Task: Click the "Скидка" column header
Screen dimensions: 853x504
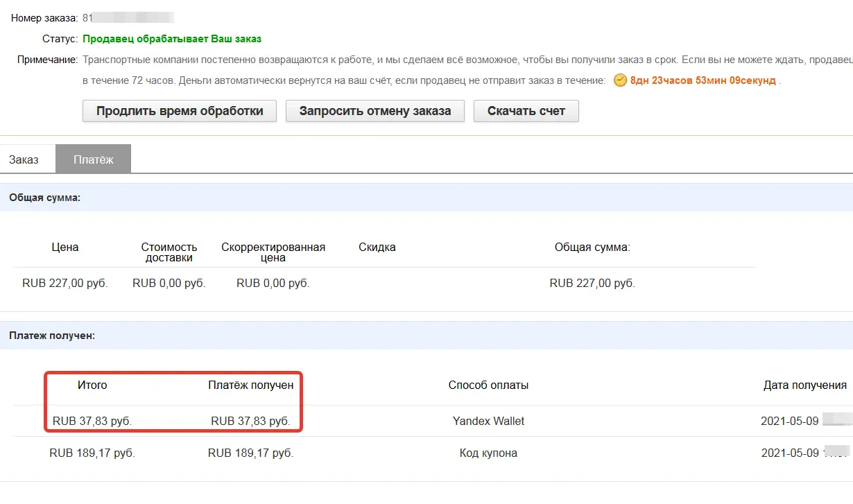Action: 377,247
